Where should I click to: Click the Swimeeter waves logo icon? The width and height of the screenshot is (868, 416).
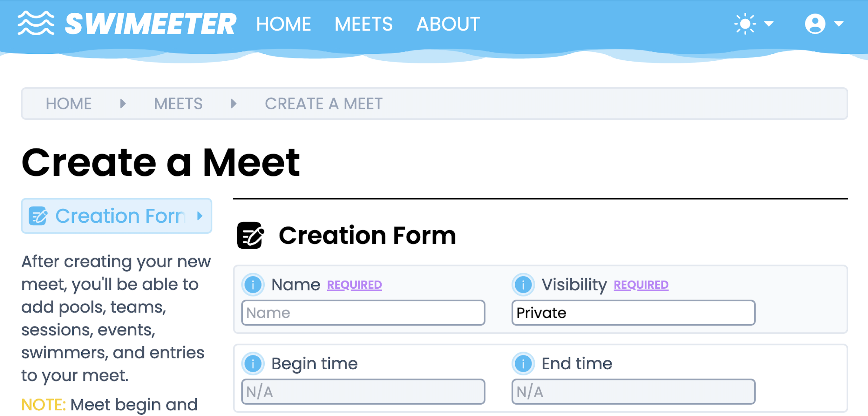coord(36,23)
